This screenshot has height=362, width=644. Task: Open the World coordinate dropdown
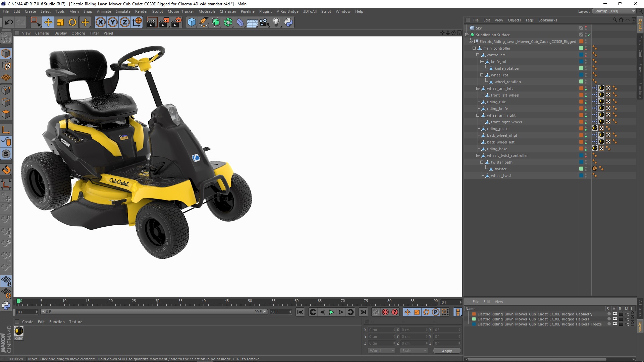[x=381, y=351]
